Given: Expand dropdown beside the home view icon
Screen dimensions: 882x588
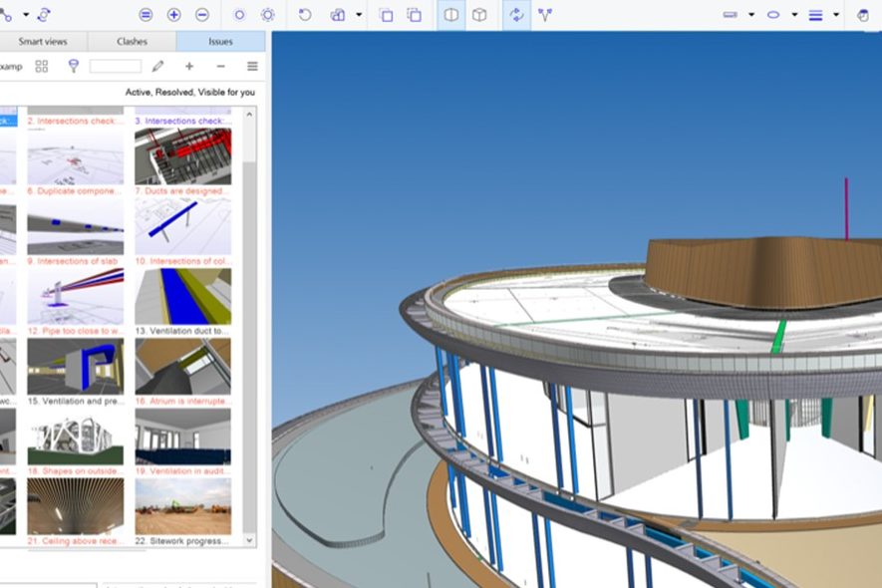Looking at the screenshot, I should (x=359, y=15).
